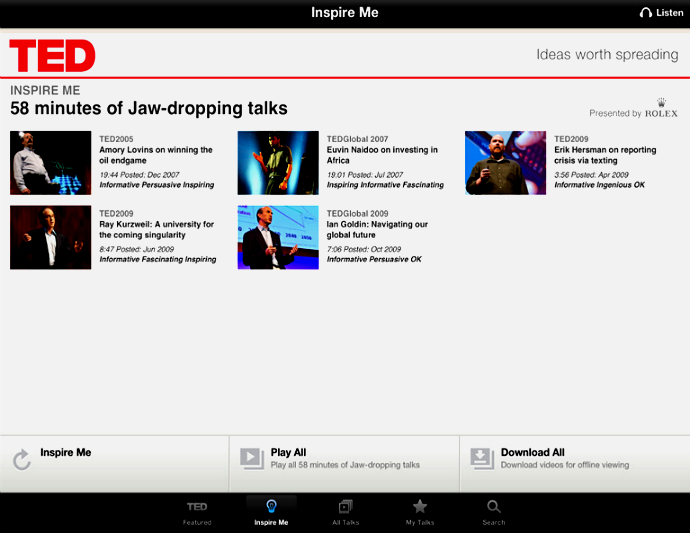This screenshot has width=690, height=533.
Task: Click the Play All button label
Action: (288, 452)
